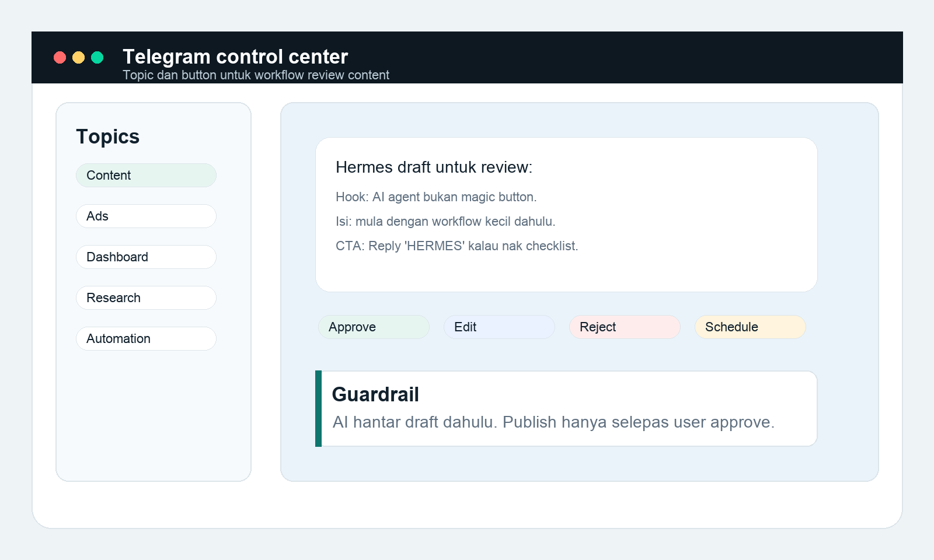Viewport: 934px width, 560px height.
Task: Click the Topics sidebar heading
Action: pos(108,136)
